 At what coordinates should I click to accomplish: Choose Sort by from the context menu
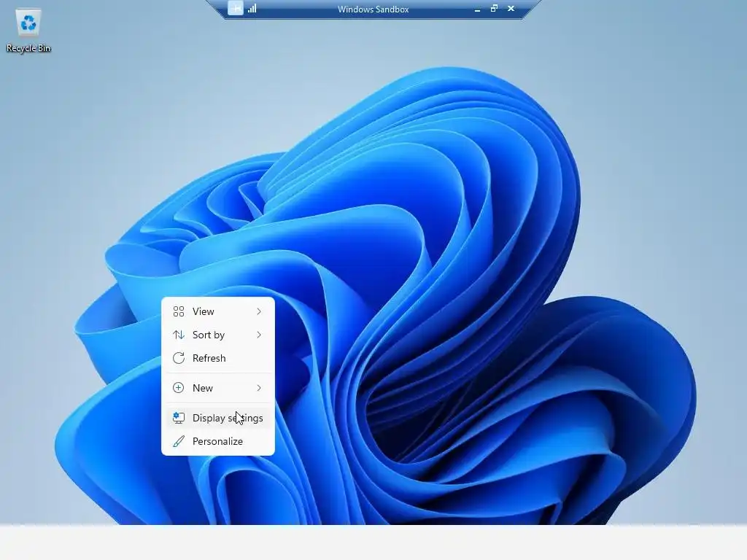pyautogui.click(x=217, y=335)
